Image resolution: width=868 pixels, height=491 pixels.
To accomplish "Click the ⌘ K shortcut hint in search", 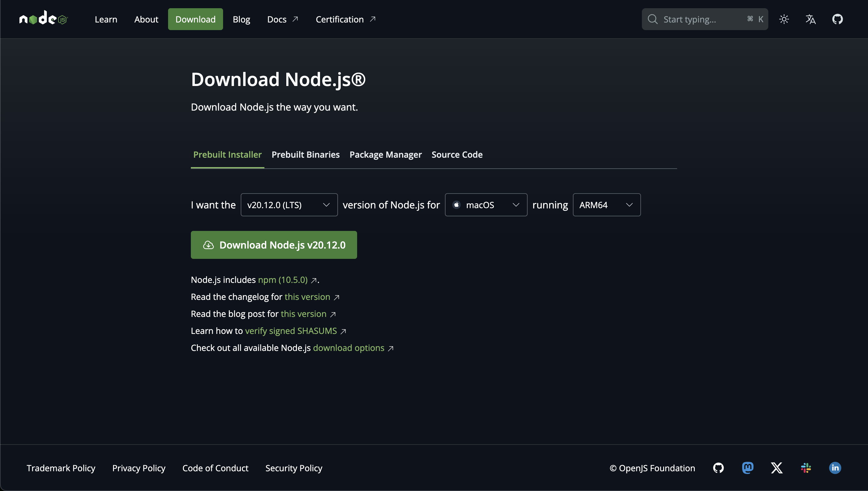I will click(755, 19).
